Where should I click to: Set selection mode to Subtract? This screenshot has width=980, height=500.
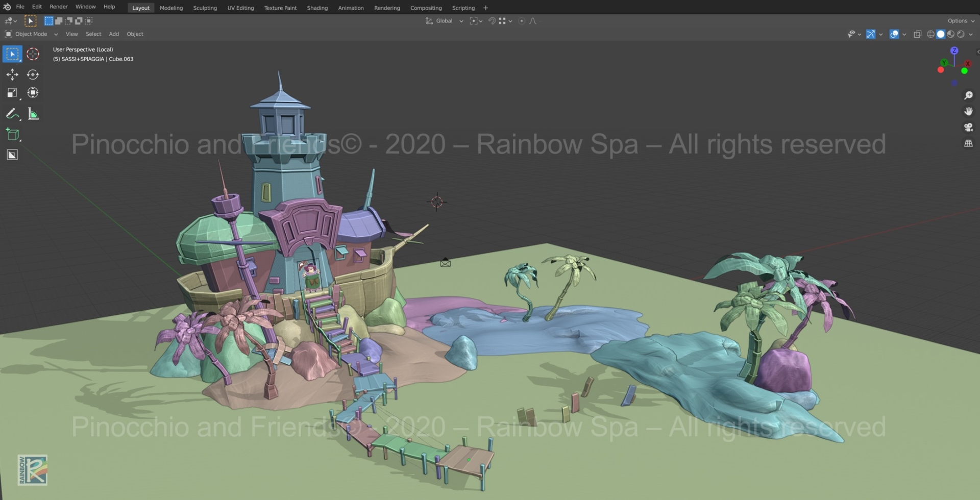tap(68, 21)
